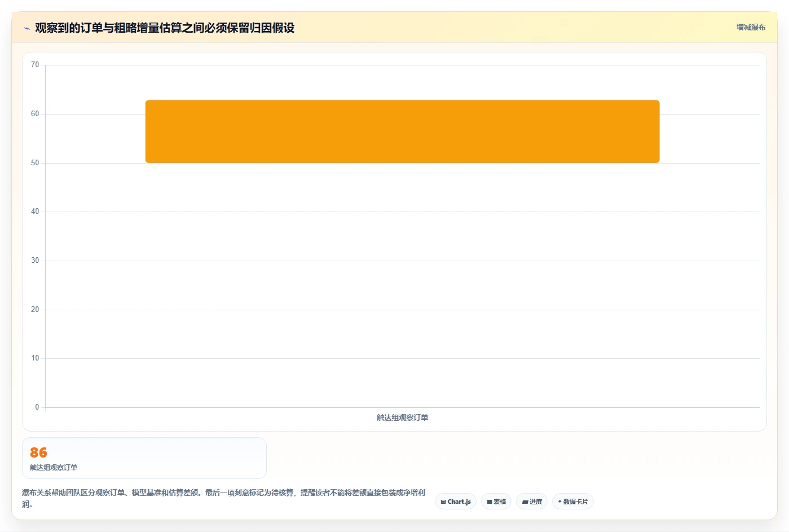Click the orange waterfall bar

(402, 131)
